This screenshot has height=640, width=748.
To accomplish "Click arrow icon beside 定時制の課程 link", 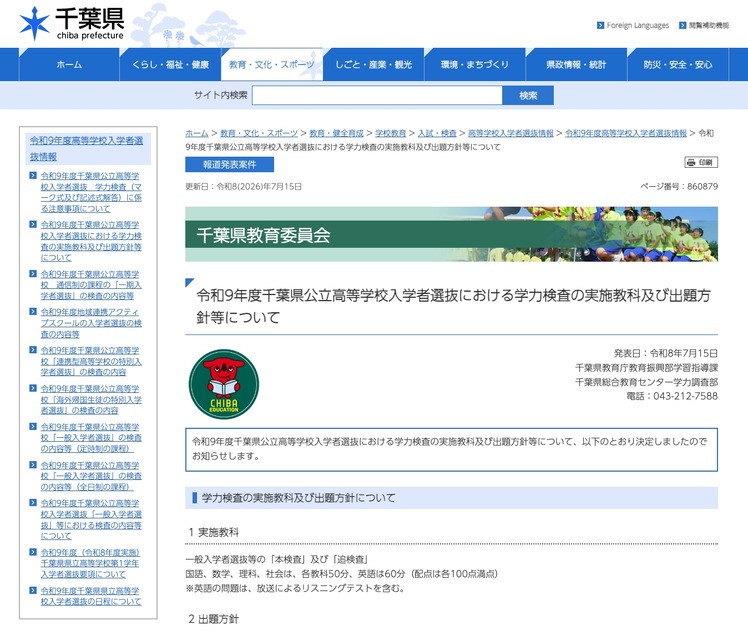I will point(33,426).
